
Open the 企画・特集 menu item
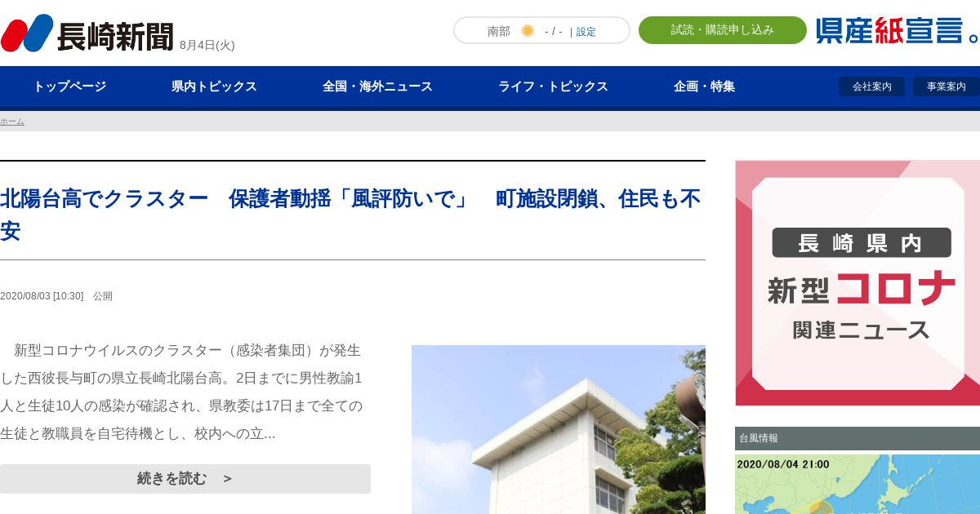[704, 86]
